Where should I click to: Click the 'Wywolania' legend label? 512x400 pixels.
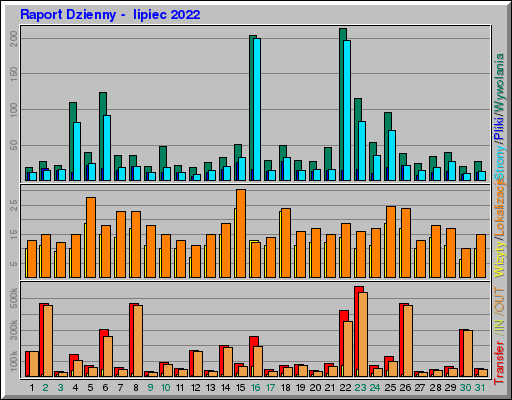coord(499,82)
